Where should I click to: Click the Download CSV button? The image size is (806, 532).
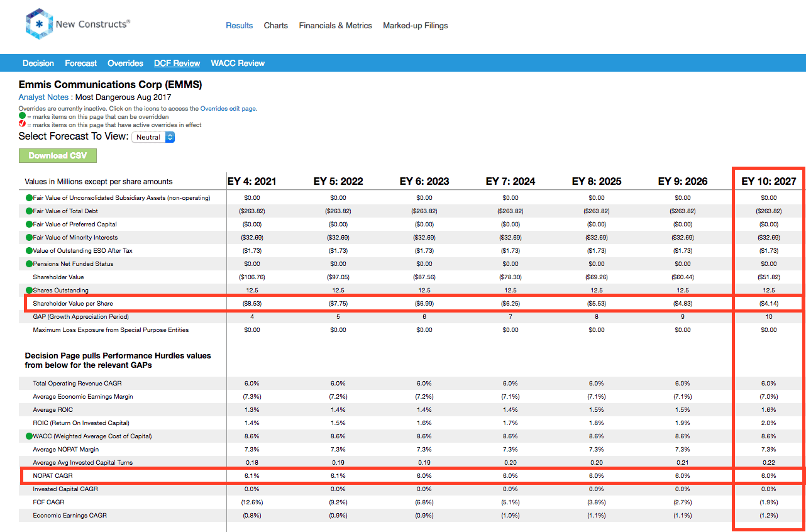pyautogui.click(x=58, y=155)
